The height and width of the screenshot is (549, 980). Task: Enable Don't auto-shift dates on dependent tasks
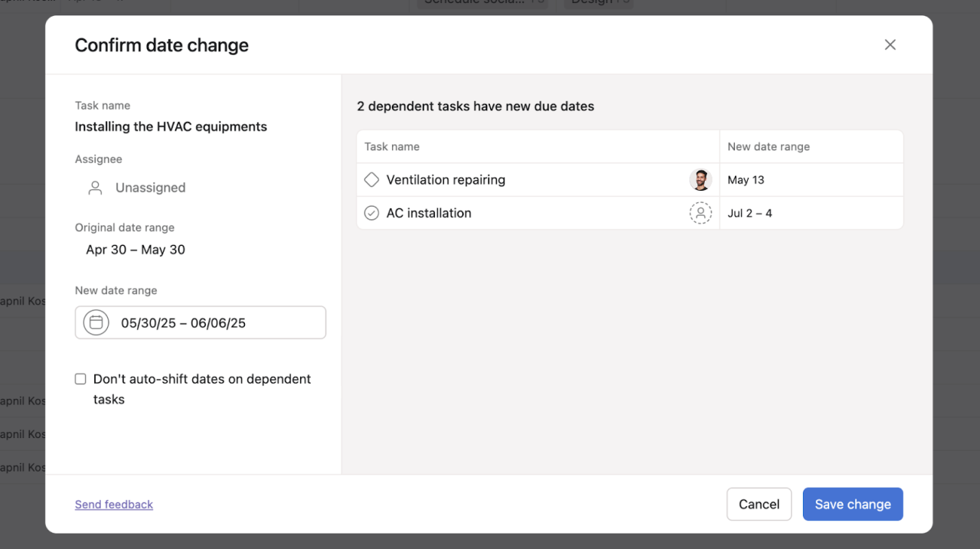80,379
